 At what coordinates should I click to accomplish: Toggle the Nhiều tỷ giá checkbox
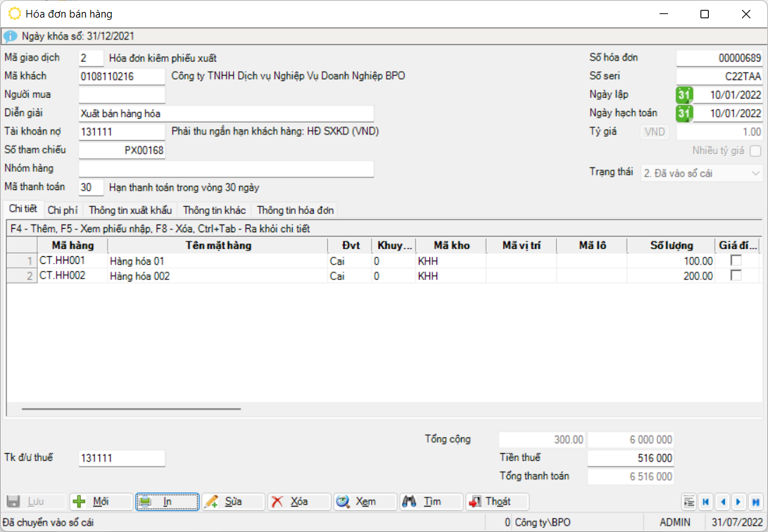tap(755, 151)
